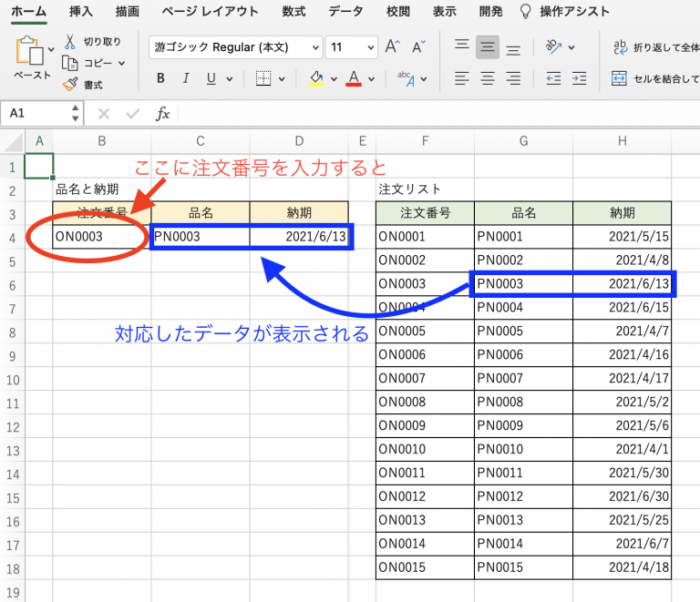700x602 pixels.
Task: Click the Paste clipboard icon
Action: [29, 50]
